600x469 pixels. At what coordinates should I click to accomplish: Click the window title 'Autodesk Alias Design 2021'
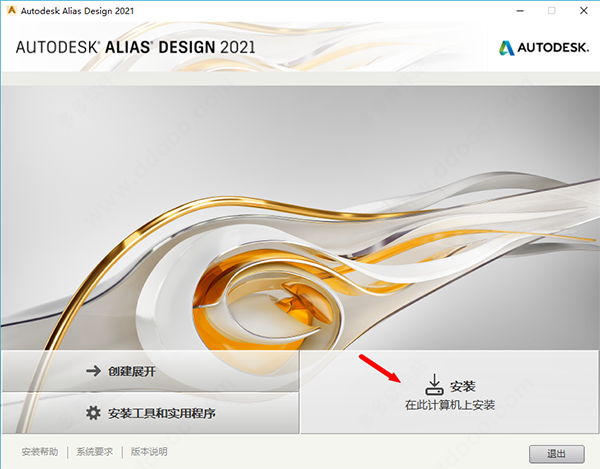pos(77,11)
